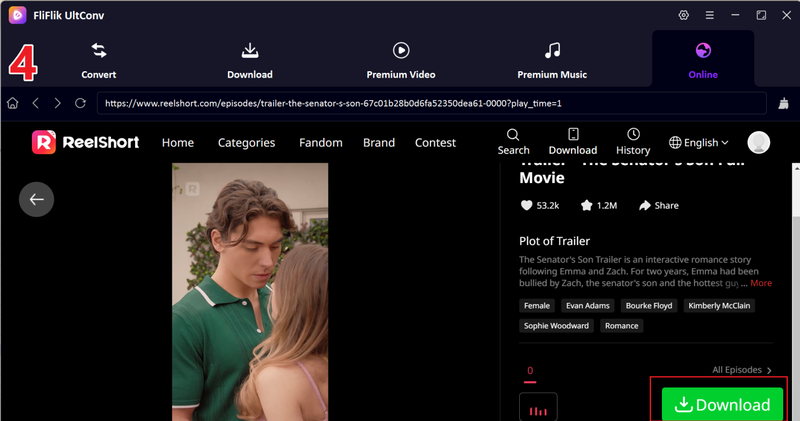The image size is (800, 421).
Task: Select the Bourke Floyd tag
Action: (649, 306)
